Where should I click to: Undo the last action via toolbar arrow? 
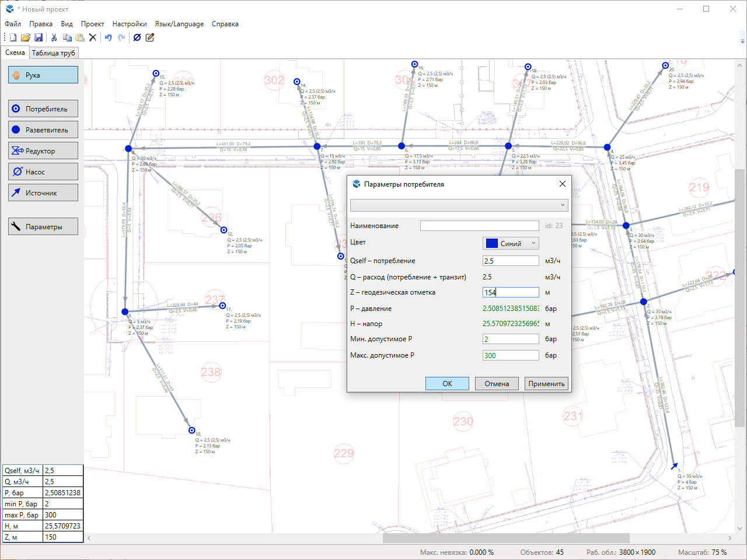[x=108, y=37]
